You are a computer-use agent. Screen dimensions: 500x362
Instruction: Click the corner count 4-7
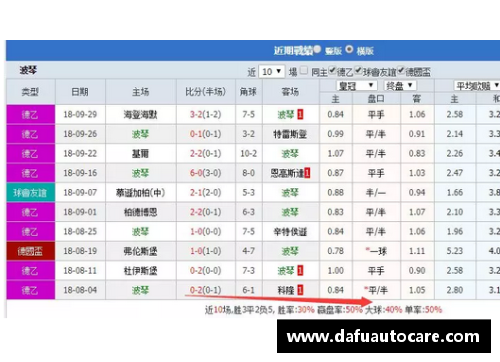pyautogui.click(x=249, y=251)
